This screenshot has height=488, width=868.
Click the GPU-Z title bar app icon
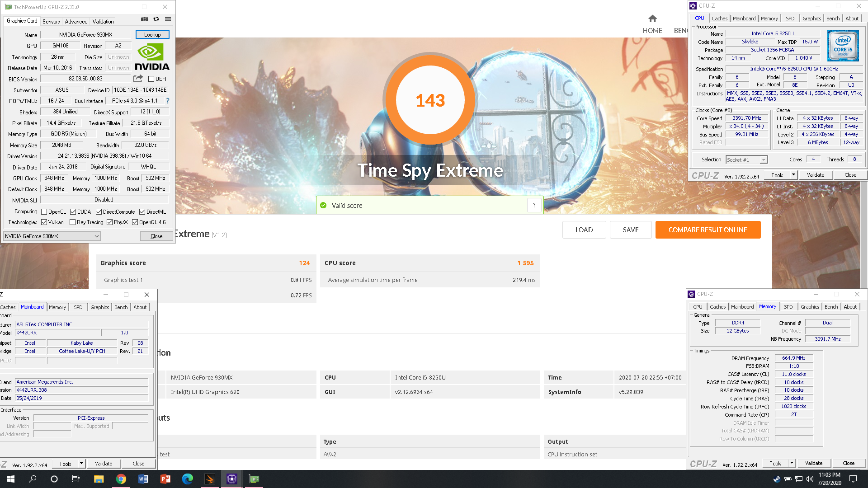(x=8, y=7)
